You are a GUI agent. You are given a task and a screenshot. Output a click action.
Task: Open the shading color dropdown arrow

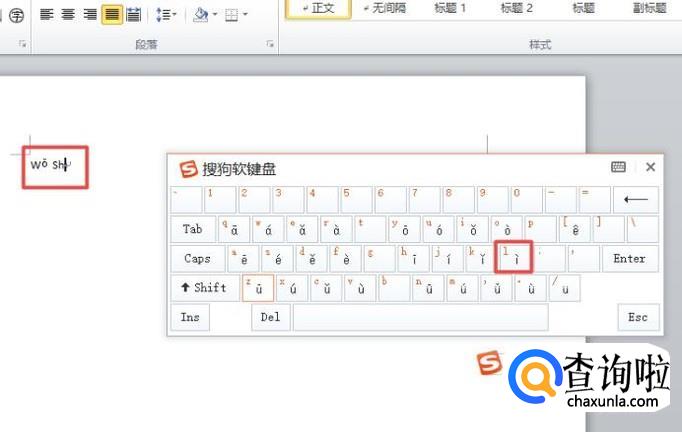point(215,15)
